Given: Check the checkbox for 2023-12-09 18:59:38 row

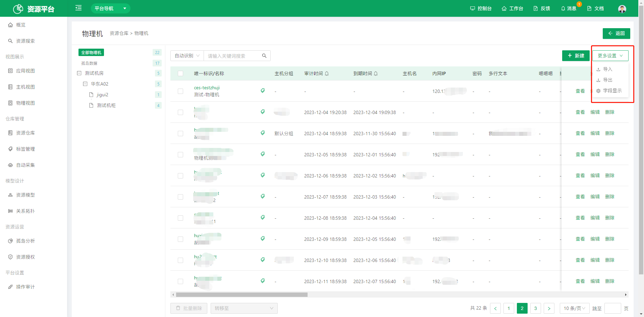Looking at the screenshot, I should pyautogui.click(x=180, y=239).
